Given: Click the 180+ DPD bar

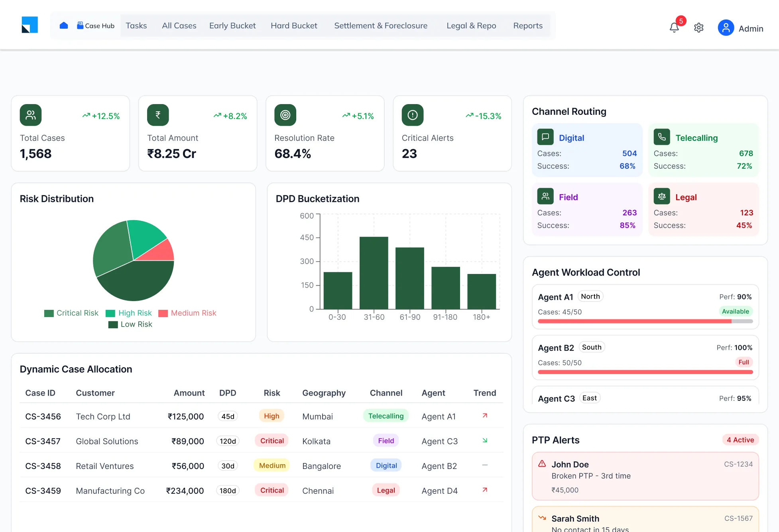Looking at the screenshot, I should click(x=482, y=292).
